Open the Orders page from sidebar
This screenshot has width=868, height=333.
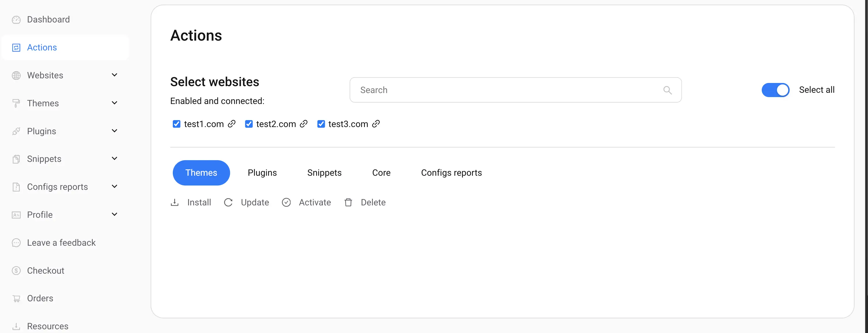point(40,298)
